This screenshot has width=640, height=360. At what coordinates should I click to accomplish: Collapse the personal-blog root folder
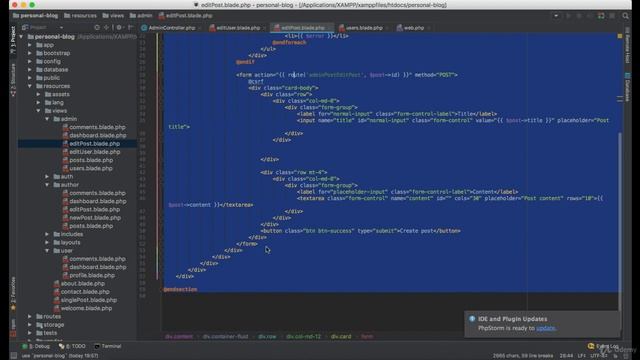(x=21, y=37)
